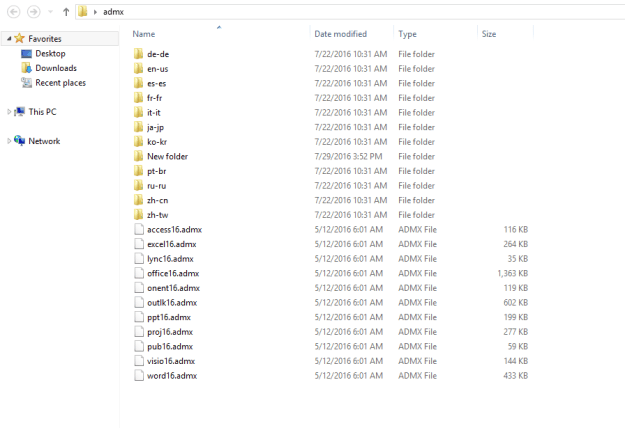625x428 pixels.
Task: Click the 35 KB size value
Action: click(x=518, y=259)
